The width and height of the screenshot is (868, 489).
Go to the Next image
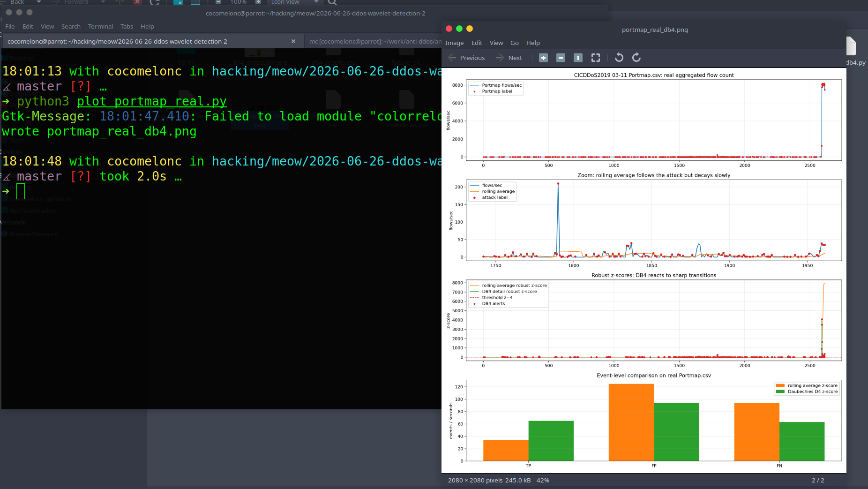pyautogui.click(x=509, y=58)
